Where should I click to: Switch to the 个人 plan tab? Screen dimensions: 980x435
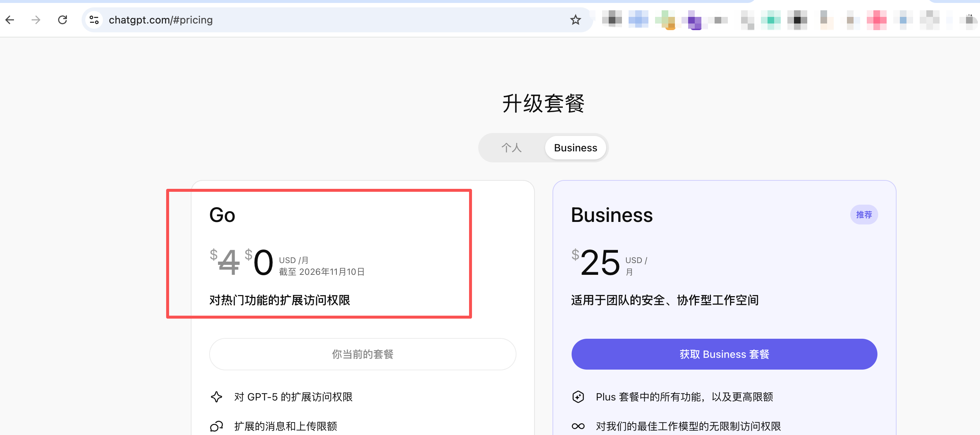511,148
